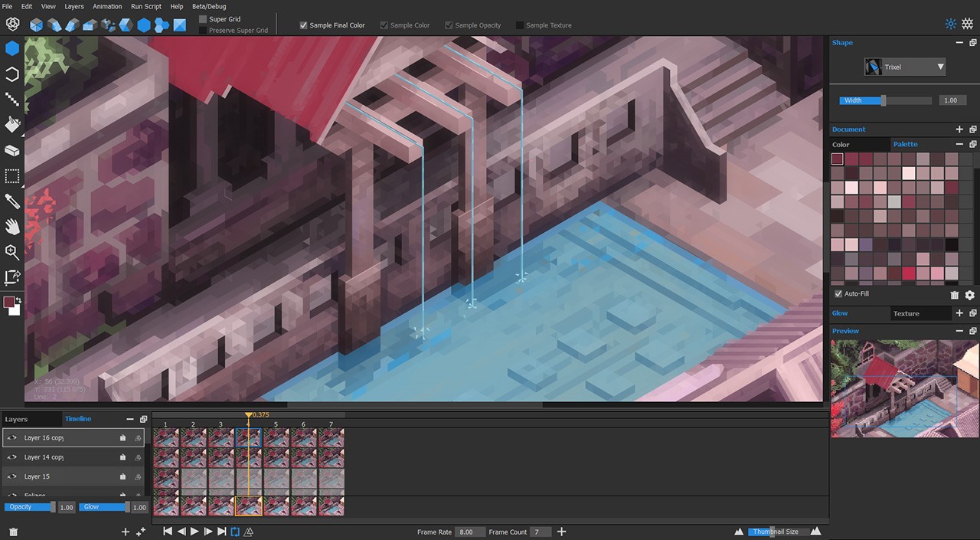This screenshot has width=980, height=540.
Task: Pick the rectangular Marquee selection tool
Action: [12, 176]
